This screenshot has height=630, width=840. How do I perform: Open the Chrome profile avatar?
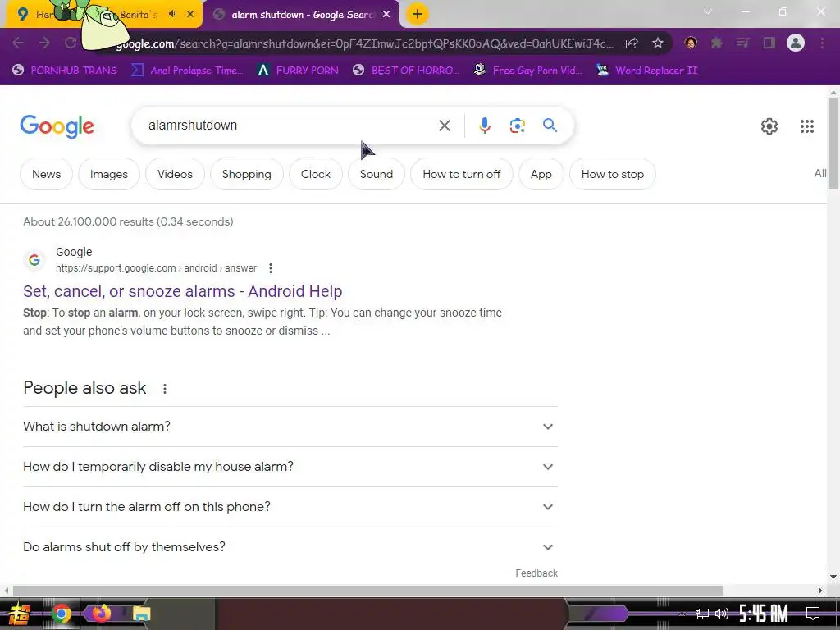tap(796, 43)
